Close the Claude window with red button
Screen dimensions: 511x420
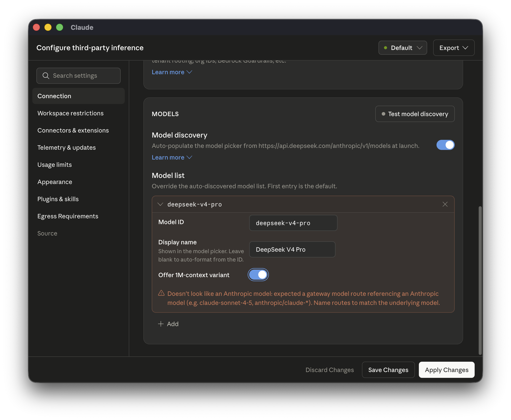36,27
